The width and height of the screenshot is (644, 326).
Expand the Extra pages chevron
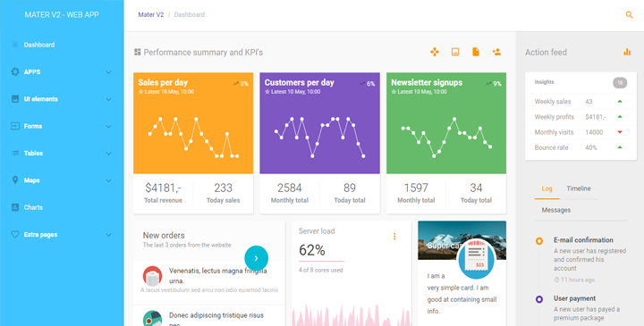tap(108, 235)
